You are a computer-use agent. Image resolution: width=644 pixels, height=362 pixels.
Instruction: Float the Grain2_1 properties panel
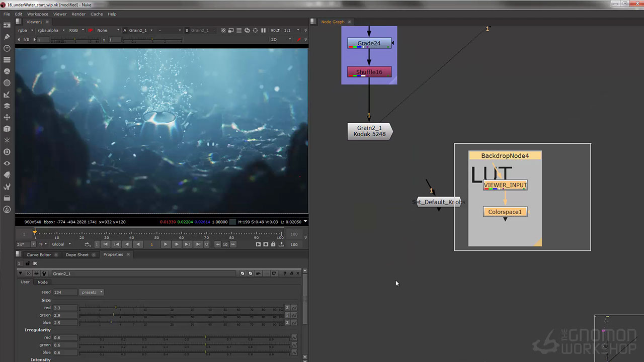tap(291, 274)
